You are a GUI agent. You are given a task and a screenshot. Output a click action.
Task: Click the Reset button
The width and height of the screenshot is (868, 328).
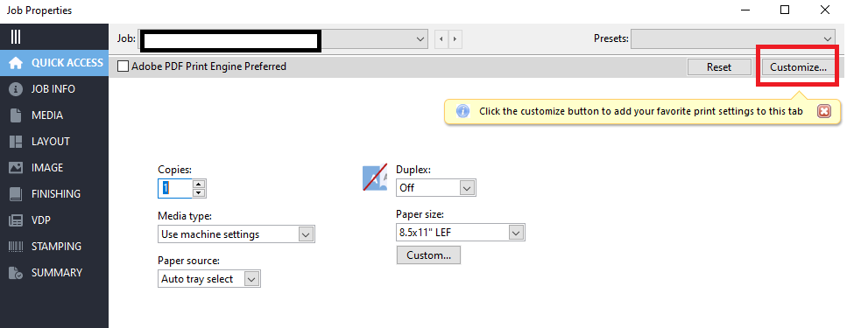(719, 67)
